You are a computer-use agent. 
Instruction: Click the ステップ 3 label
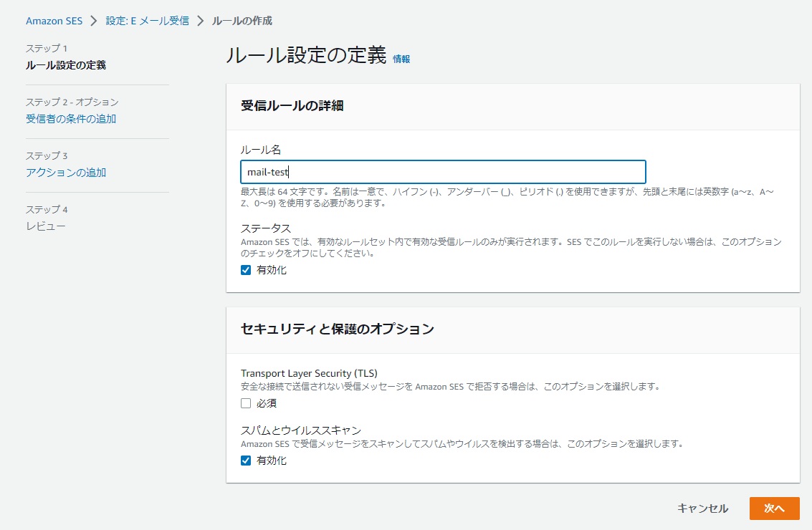(x=47, y=156)
